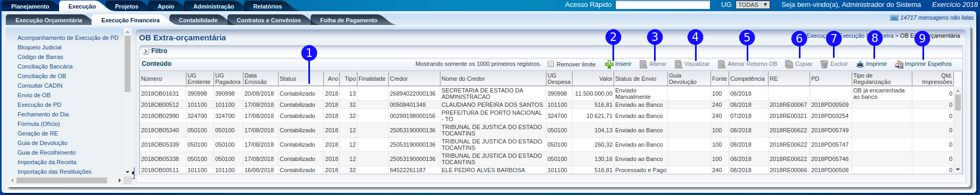Click the Copiar copy icon
The height and width of the screenshot is (195, 980).
pos(789,64)
